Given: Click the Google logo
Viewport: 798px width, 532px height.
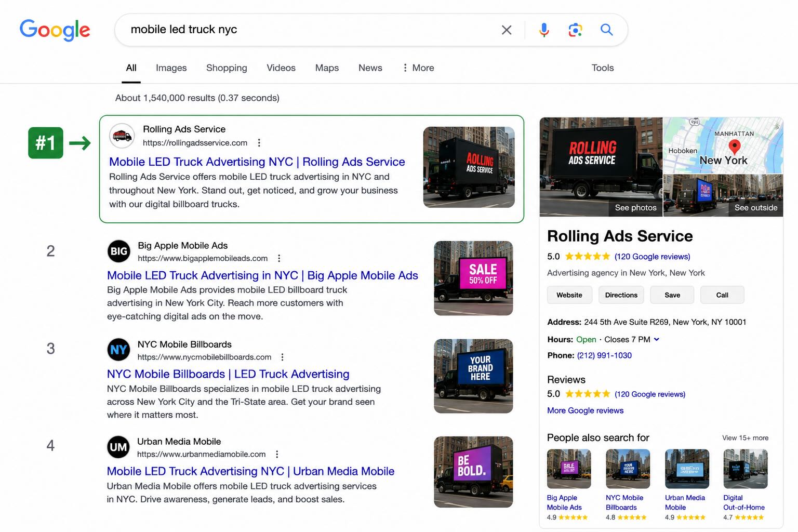Looking at the screenshot, I should click(55, 30).
